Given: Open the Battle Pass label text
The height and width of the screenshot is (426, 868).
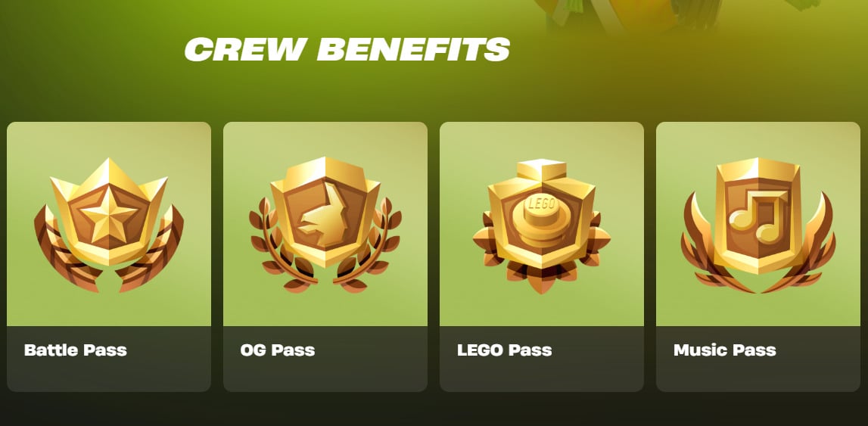Looking at the screenshot, I should click(x=76, y=350).
